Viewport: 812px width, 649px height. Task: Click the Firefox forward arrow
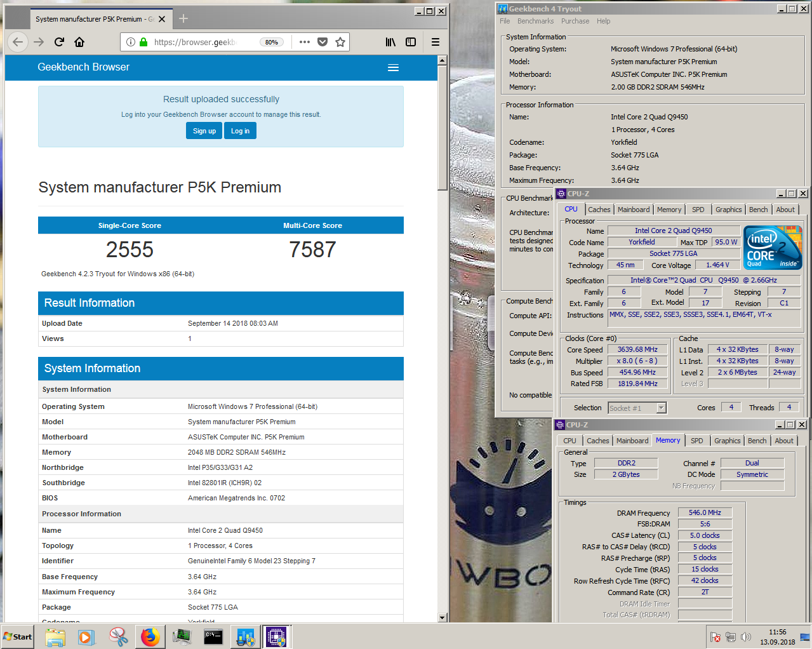click(x=39, y=42)
